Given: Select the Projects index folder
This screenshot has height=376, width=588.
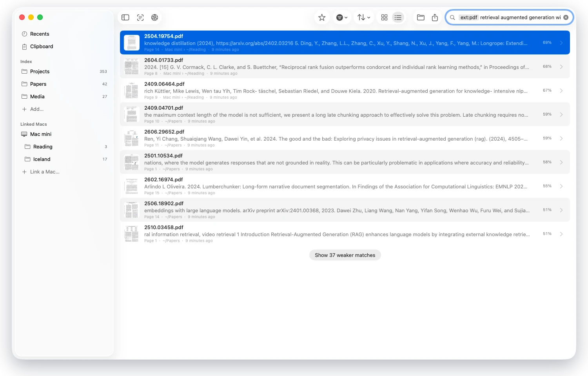Looking at the screenshot, I should 64,71.
